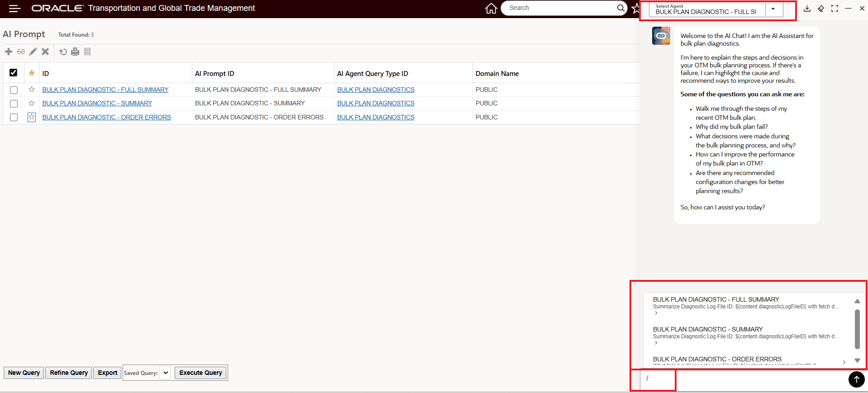
Task: Click in the header Search field
Action: click(561, 8)
